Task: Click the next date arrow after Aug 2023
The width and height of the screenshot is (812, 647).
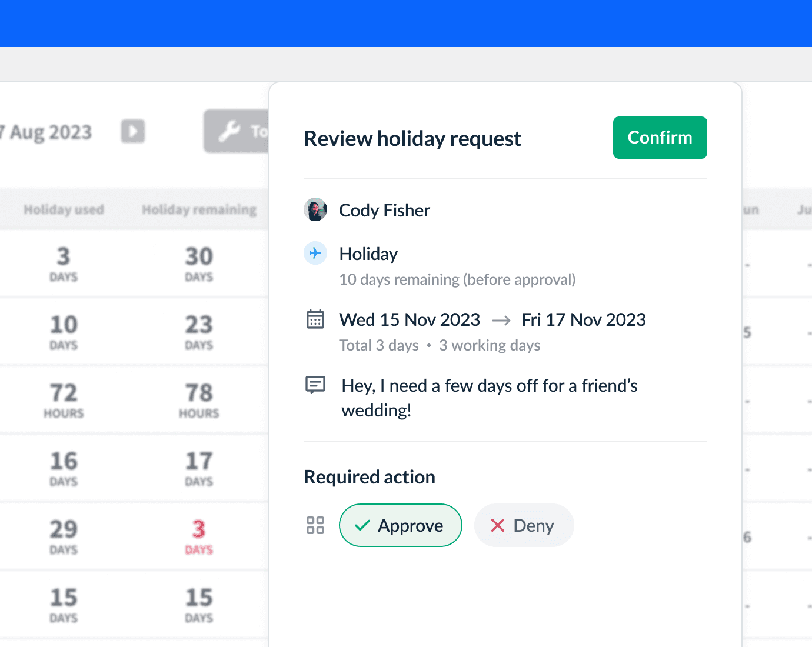Action: [x=133, y=131]
